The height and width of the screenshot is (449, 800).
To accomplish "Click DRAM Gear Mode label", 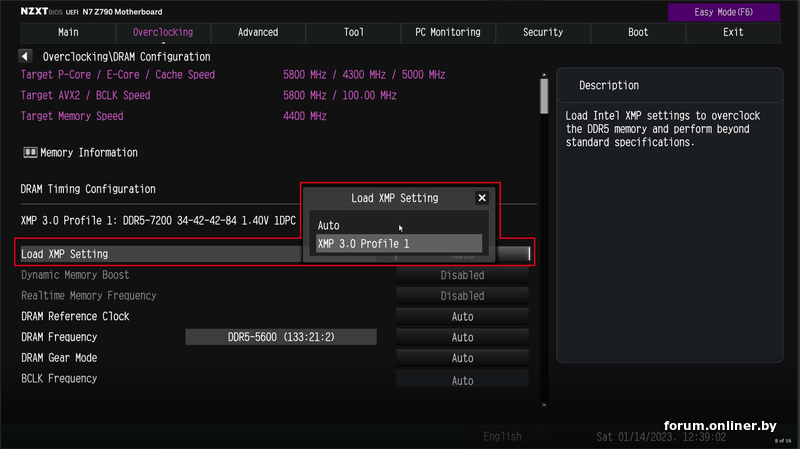I will tap(59, 358).
